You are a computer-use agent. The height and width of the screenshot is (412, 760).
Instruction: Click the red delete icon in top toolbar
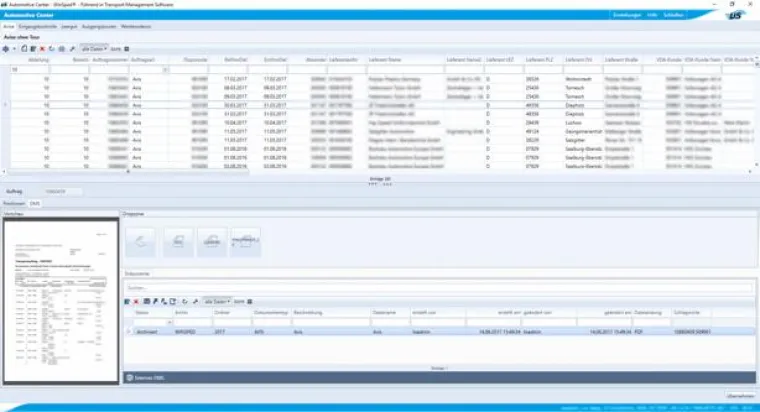click(44, 48)
